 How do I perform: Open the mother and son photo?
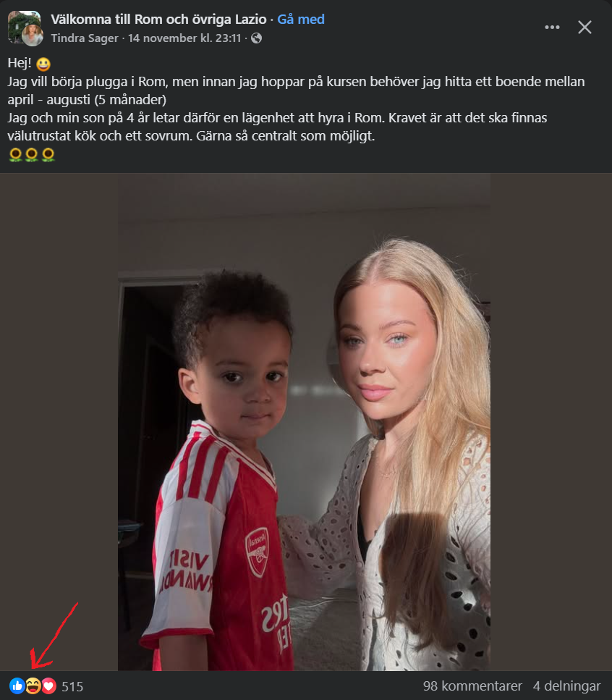[x=305, y=422]
